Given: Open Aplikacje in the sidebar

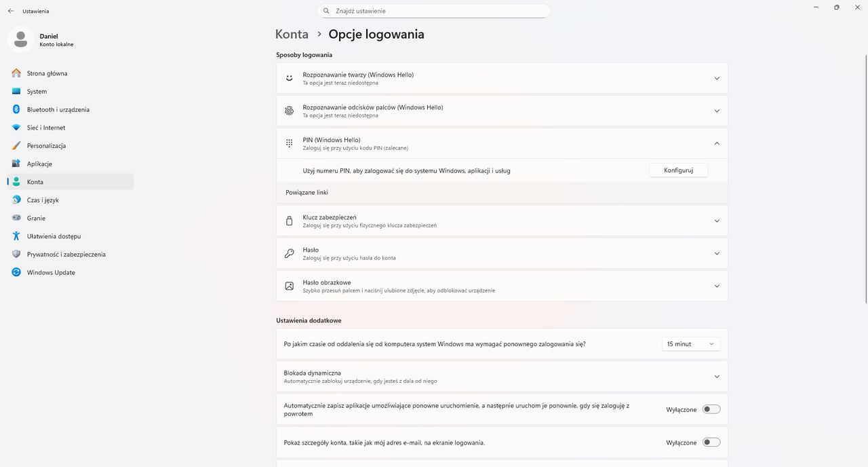Looking at the screenshot, I should tap(39, 164).
